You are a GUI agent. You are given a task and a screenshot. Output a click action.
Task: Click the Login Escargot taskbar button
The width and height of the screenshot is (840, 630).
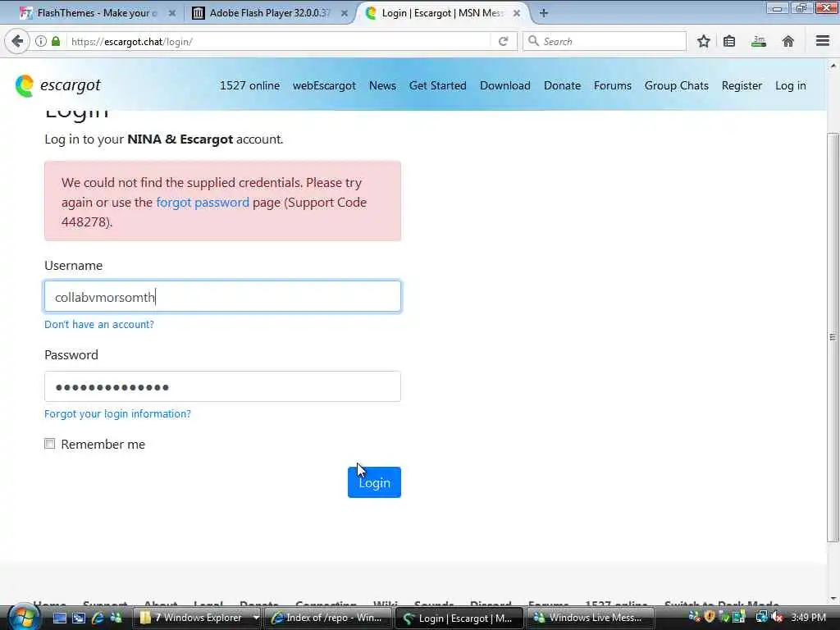click(x=459, y=618)
